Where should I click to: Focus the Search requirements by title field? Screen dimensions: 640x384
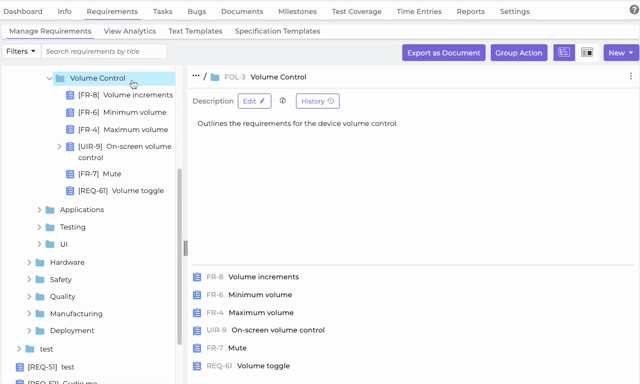pos(104,51)
